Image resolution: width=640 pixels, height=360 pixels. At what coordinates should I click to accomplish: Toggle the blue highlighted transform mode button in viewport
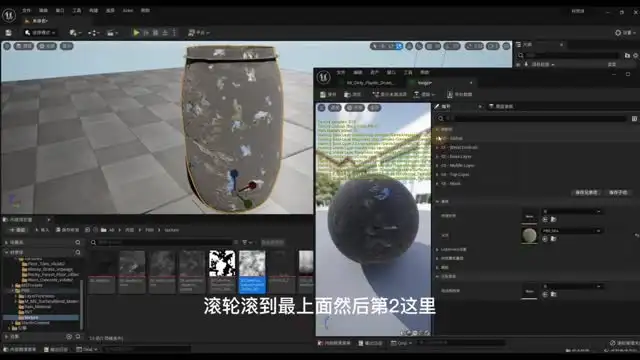(x=399, y=46)
